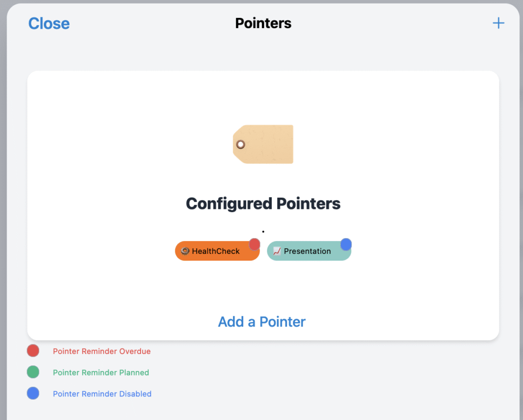
Task: Click the Add a Pointer link
Action: tap(262, 322)
